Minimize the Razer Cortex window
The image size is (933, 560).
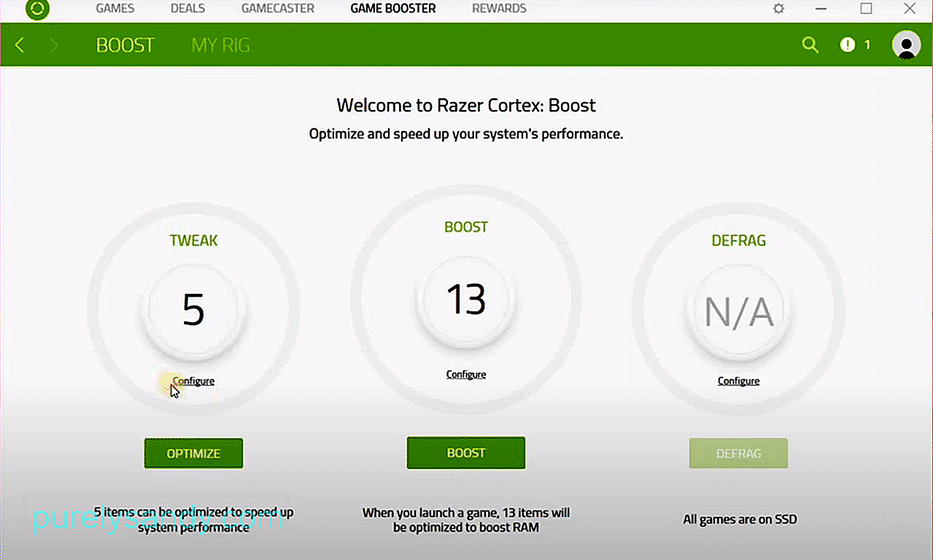pos(823,9)
